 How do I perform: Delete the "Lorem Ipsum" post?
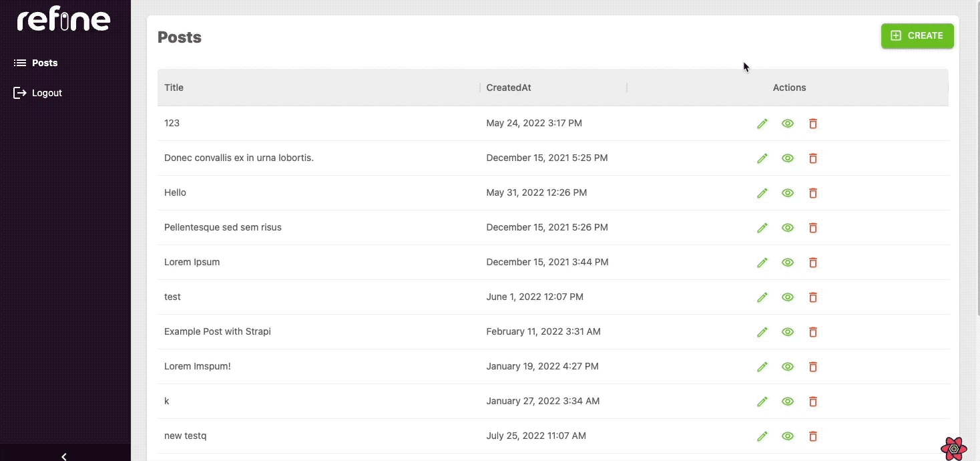813,263
